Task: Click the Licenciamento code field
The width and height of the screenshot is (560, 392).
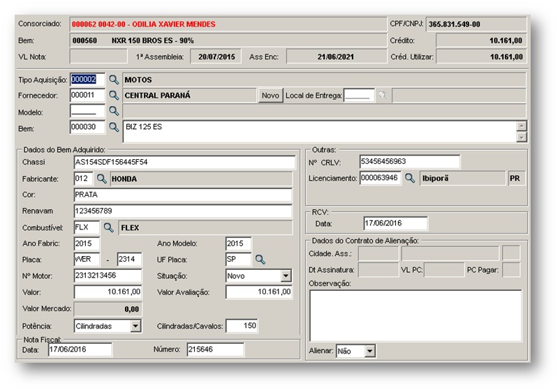Action: [381, 178]
